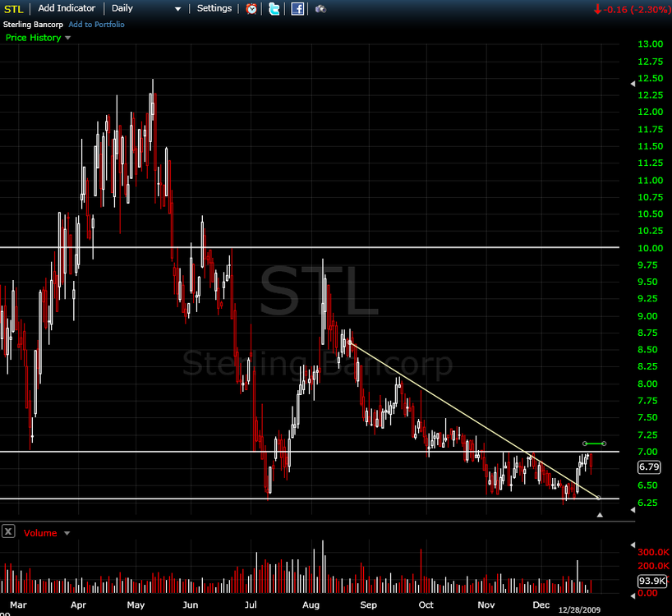Select the green short line segment near 7.10
672x616 pixels.
[x=594, y=444]
